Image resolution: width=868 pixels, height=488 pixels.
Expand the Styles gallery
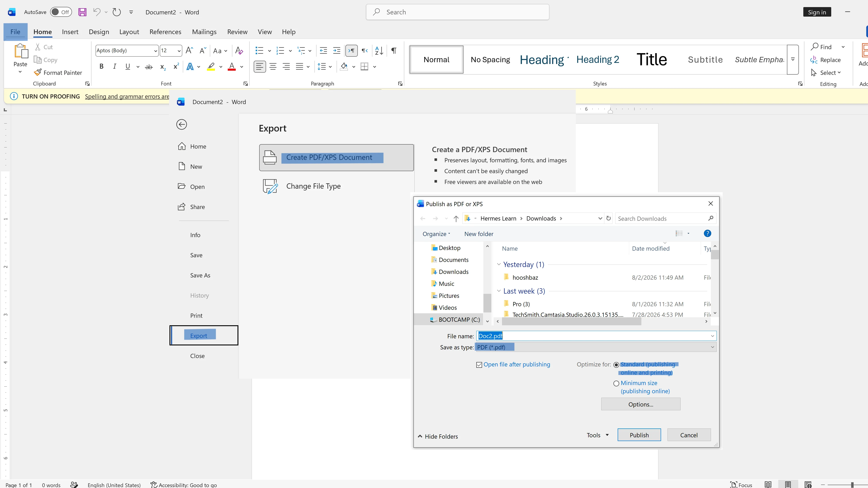pyautogui.click(x=793, y=59)
